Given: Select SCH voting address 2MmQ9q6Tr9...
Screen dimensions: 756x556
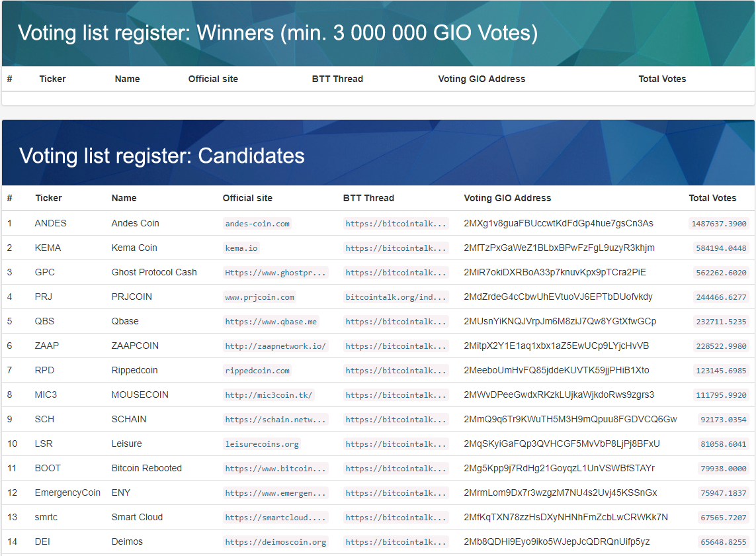Looking at the screenshot, I should tap(570, 420).
